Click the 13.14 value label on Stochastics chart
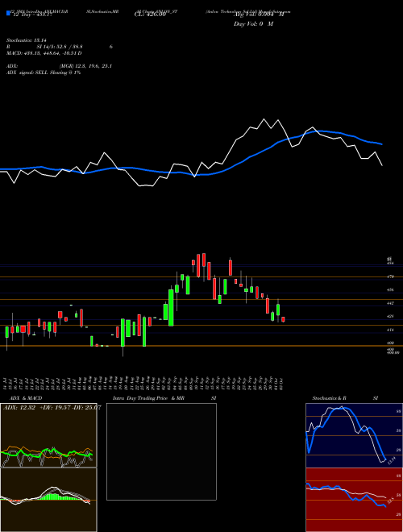 tap(391, 461)
